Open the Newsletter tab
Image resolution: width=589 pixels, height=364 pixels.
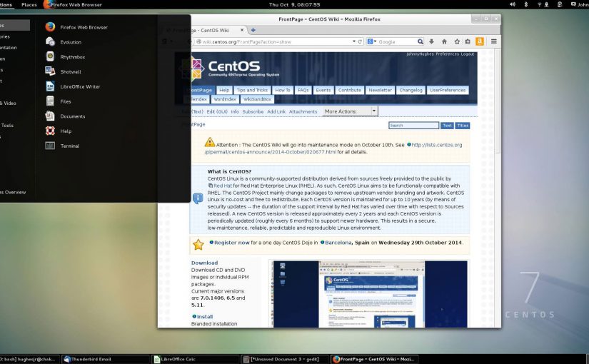click(380, 90)
